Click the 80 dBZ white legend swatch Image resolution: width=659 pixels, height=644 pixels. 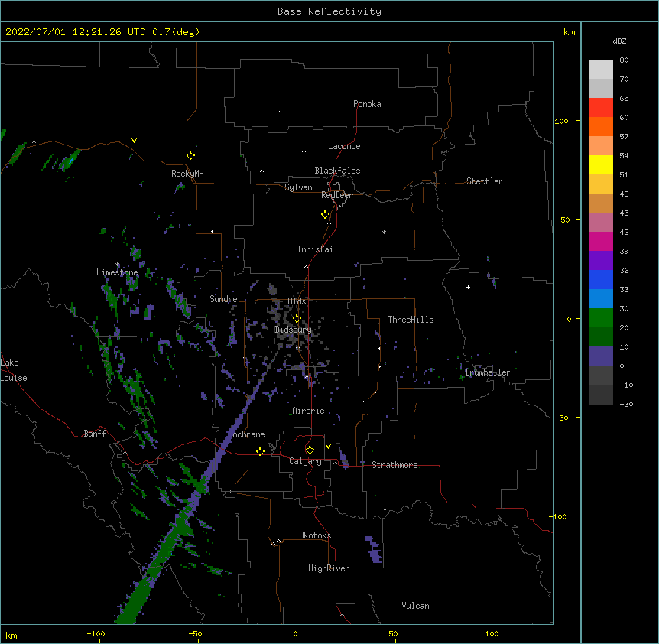click(x=601, y=69)
